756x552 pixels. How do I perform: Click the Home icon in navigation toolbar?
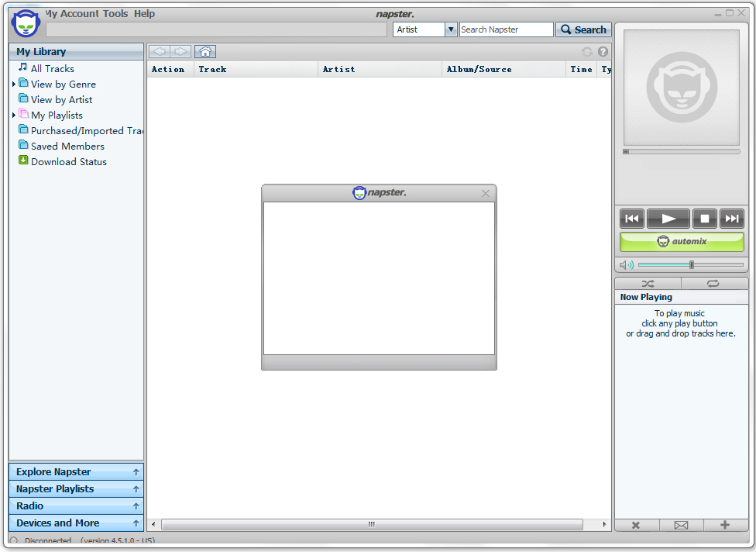point(204,52)
